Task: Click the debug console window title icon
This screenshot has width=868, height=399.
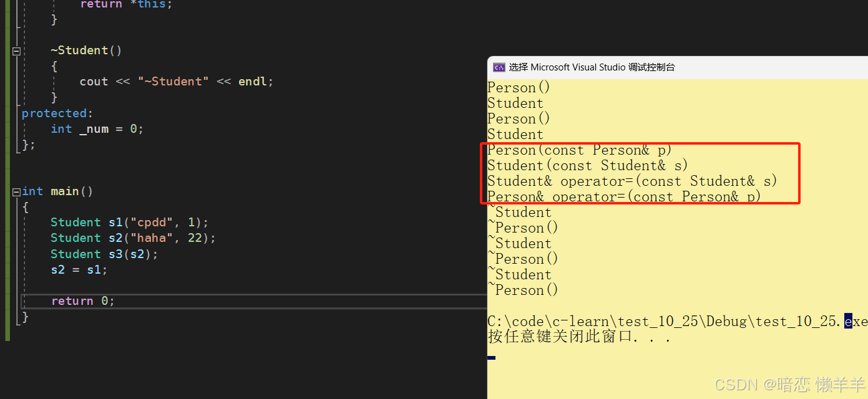Action: pyautogui.click(x=499, y=67)
